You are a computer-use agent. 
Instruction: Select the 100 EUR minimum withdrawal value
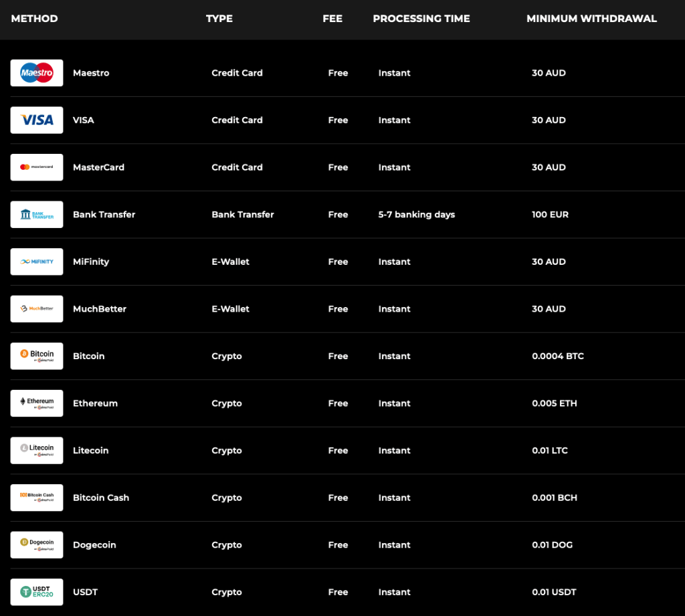[x=550, y=215]
